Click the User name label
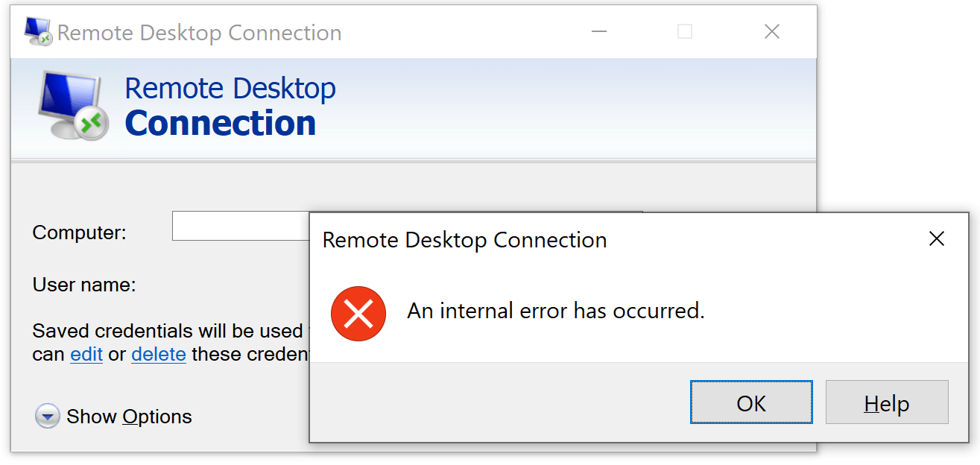The image size is (980, 465). pyautogui.click(x=83, y=285)
